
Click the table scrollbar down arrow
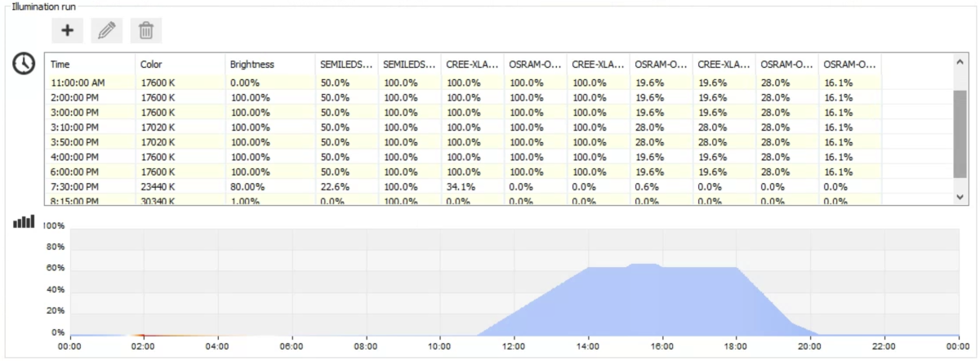point(960,197)
